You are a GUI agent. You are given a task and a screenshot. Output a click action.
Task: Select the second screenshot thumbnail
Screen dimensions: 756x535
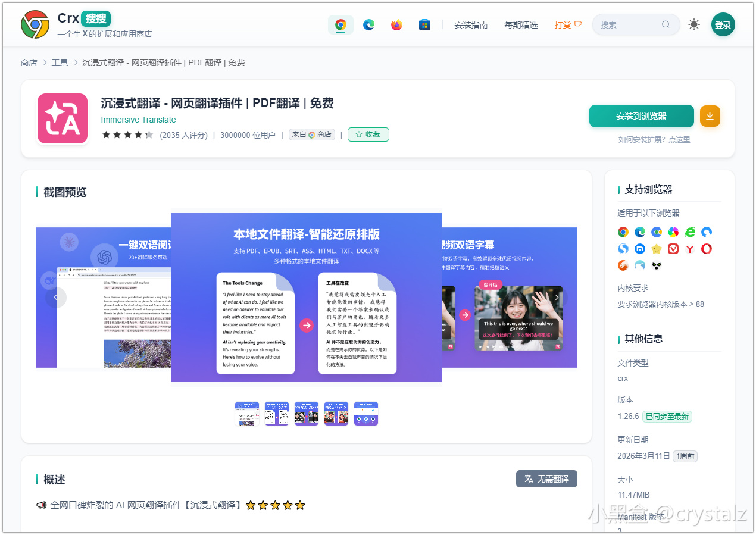(x=277, y=414)
